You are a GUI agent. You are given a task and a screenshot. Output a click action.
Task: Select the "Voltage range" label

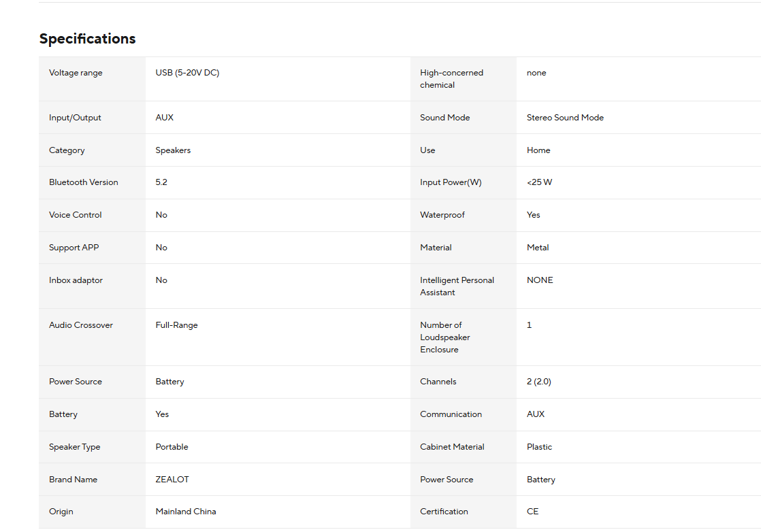(x=76, y=73)
